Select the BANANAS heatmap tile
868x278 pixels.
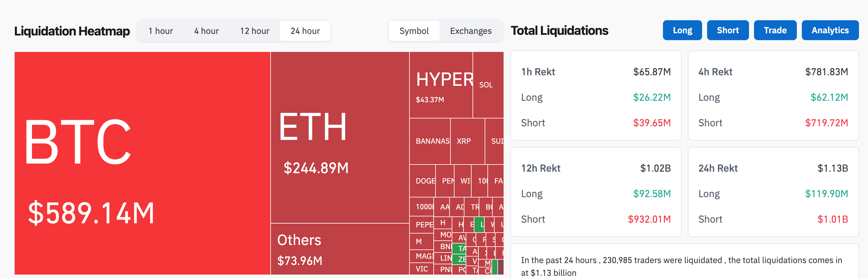tap(430, 141)
